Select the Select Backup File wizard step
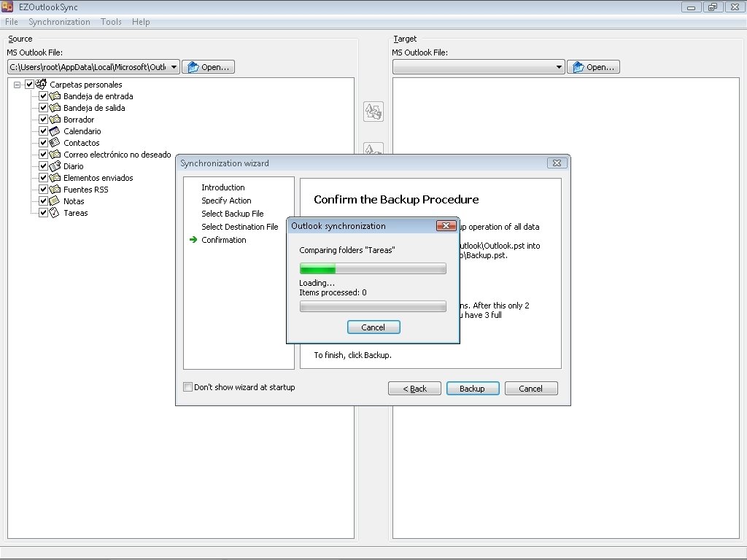 click(233, 214)
